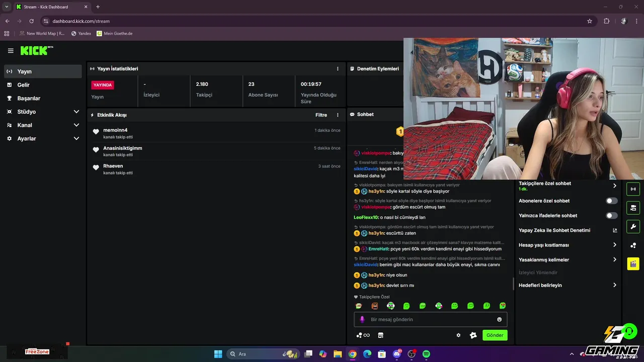Screen dimensions: 644x362
Task: Bookmark this page with star icon
Action: click(x=590, y=21)
